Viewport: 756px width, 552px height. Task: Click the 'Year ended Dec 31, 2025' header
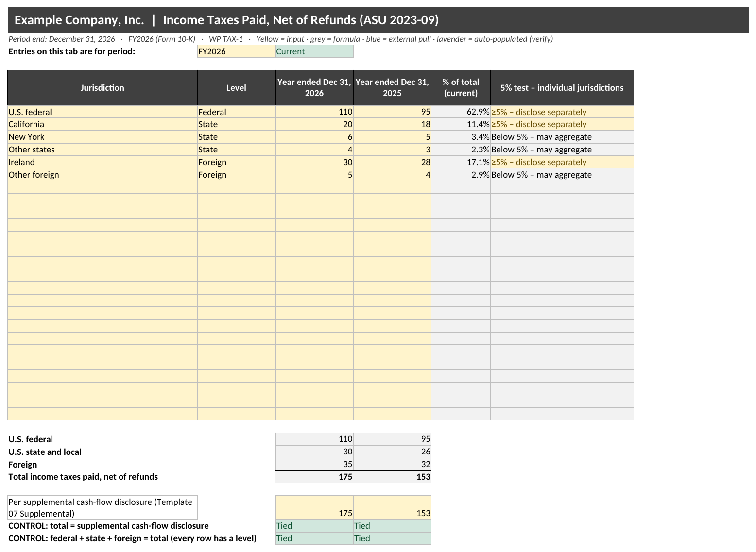pyautogui.click(x=392, y=88)
